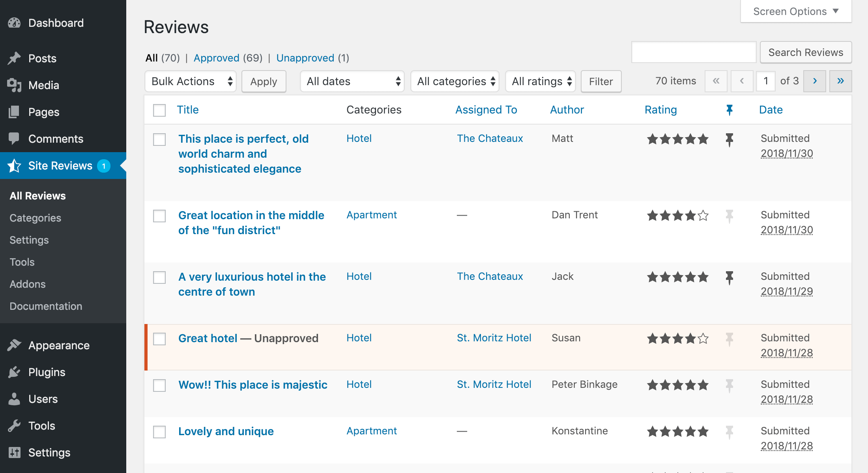Open Bulk Actions dropdown
This screenshot has width=868, height=473.
click(191, 81)
